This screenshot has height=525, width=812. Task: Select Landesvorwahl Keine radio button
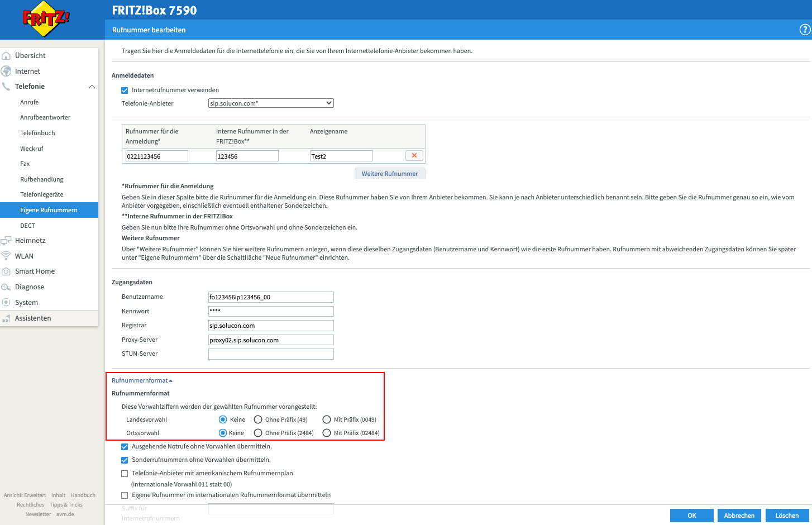pos(223,419)
